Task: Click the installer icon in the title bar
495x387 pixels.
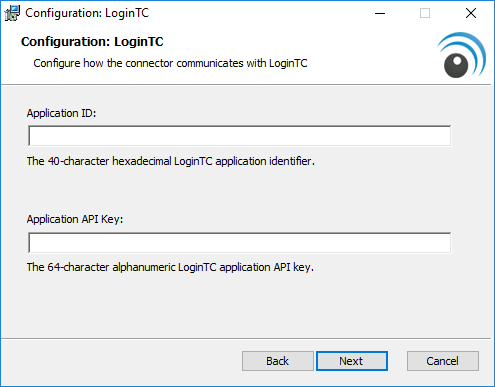Action: (12, 13)
